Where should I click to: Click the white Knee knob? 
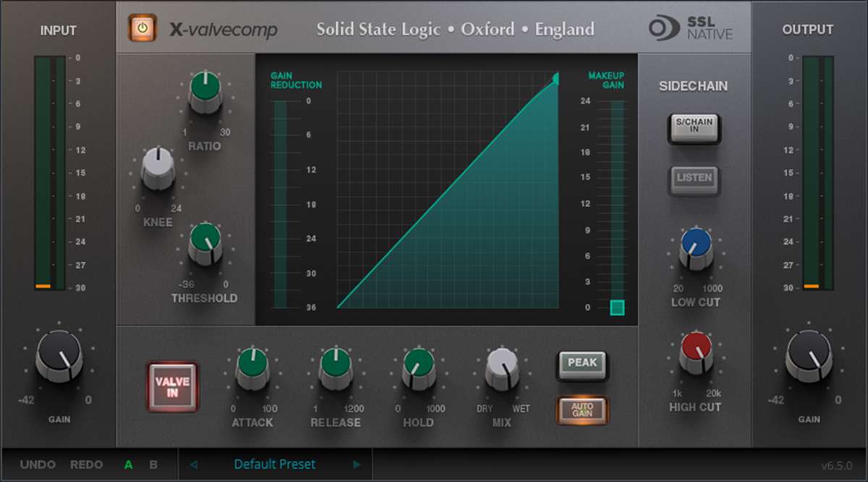tap(158, 167)
